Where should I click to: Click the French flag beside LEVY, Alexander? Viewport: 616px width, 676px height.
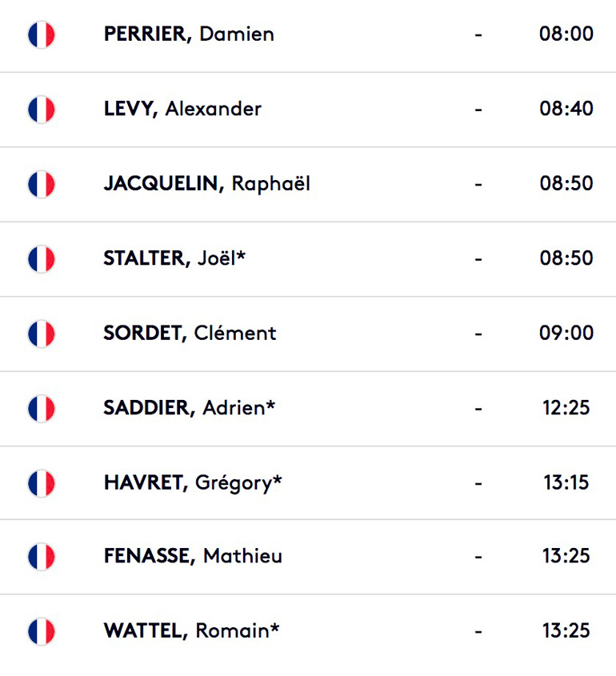pyautogui.click(x=42, y=110)
